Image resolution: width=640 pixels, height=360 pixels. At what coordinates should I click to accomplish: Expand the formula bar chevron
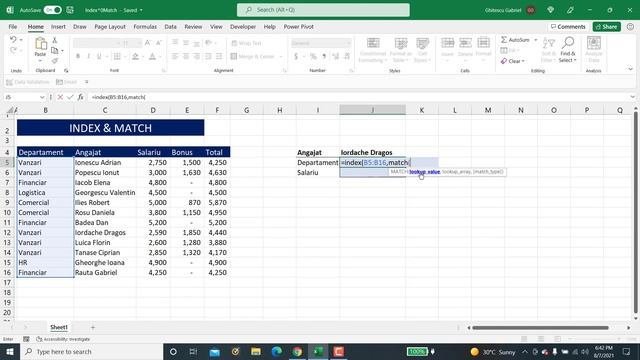(632, 97)
